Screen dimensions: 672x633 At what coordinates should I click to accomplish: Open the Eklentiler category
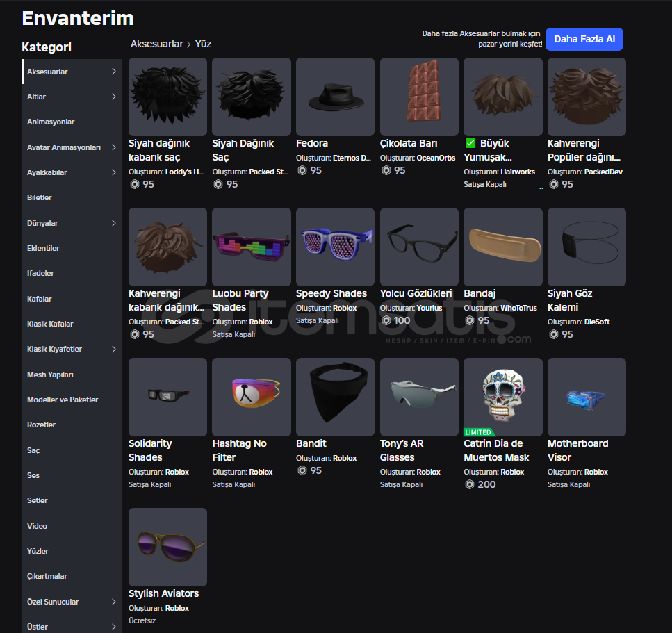72,248
